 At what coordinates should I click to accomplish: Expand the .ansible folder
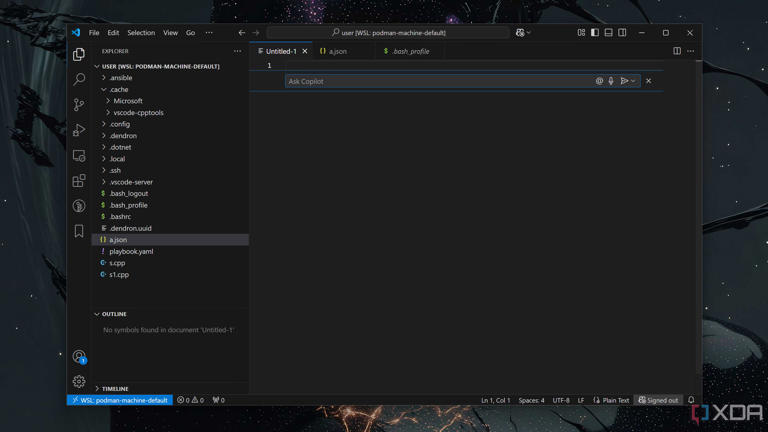click(120, 78)
